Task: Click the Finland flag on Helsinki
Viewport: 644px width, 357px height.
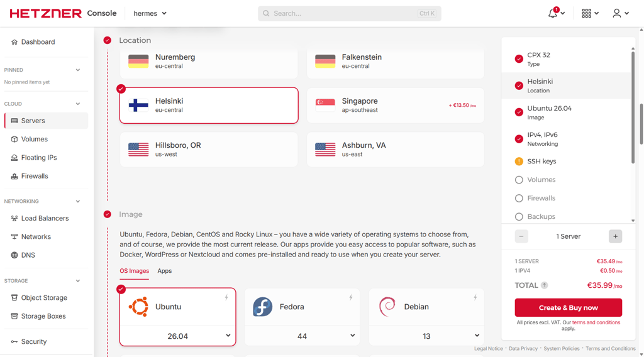Action: [138, 106]
